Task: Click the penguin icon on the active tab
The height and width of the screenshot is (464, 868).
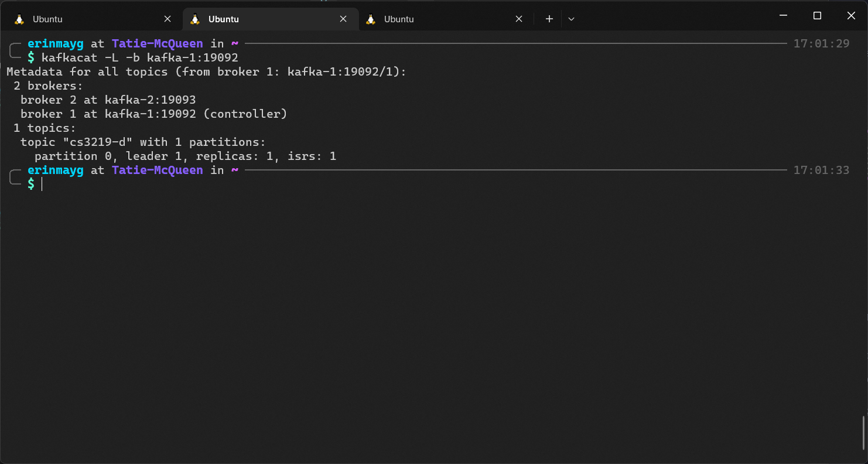Action: (x=195, y=19)
